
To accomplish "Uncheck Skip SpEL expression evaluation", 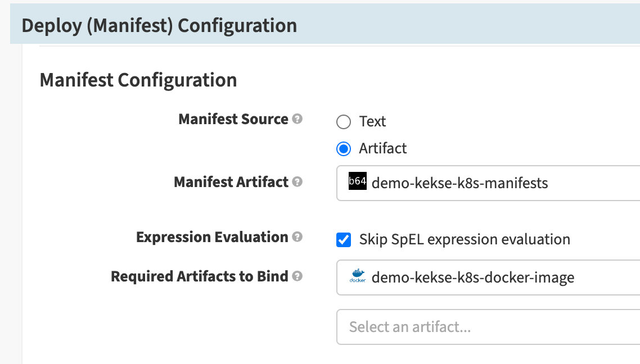I will pos(345,239).
